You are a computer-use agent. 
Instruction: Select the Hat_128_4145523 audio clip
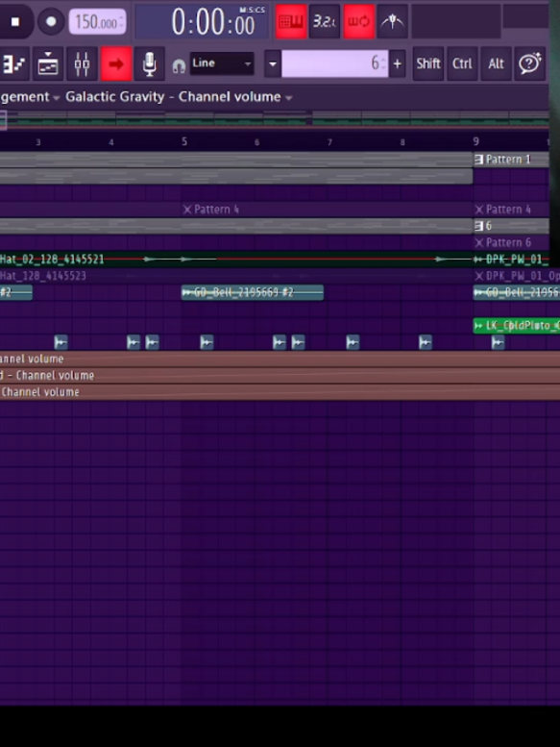pos(236,276)
